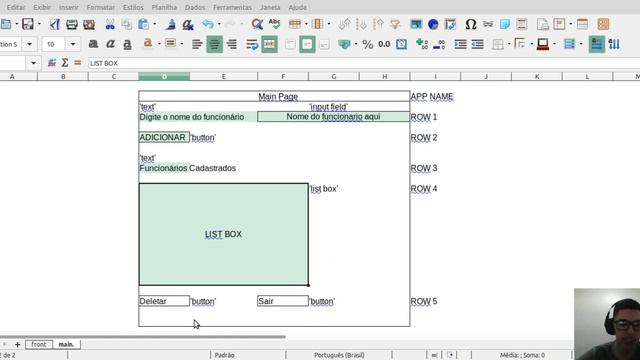Screen dimensions: 640x360
Task: Click the Paste clipboard icon
Action: click(x=143, y=24)
